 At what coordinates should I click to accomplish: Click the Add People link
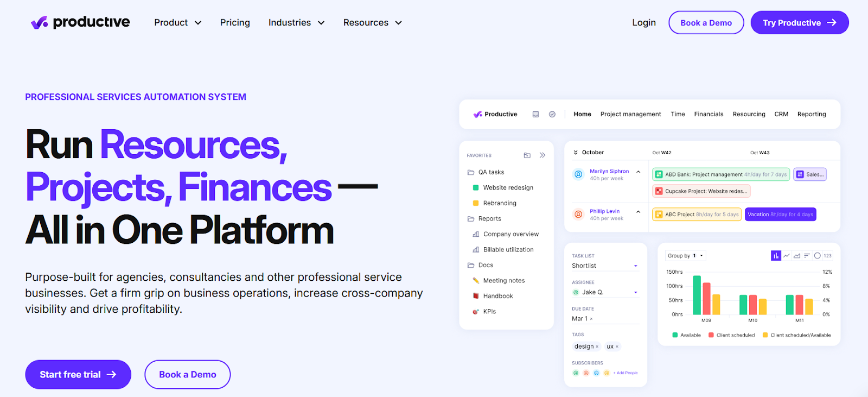click(627, 373)
